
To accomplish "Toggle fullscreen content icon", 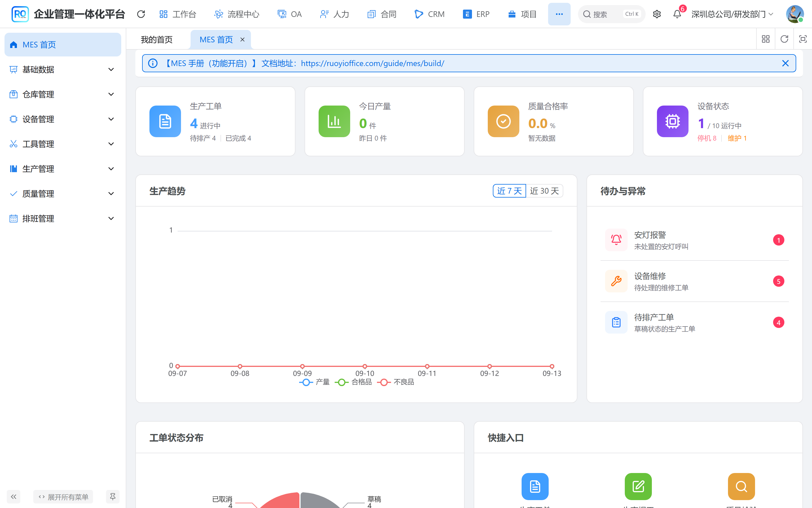I will 803,39.
